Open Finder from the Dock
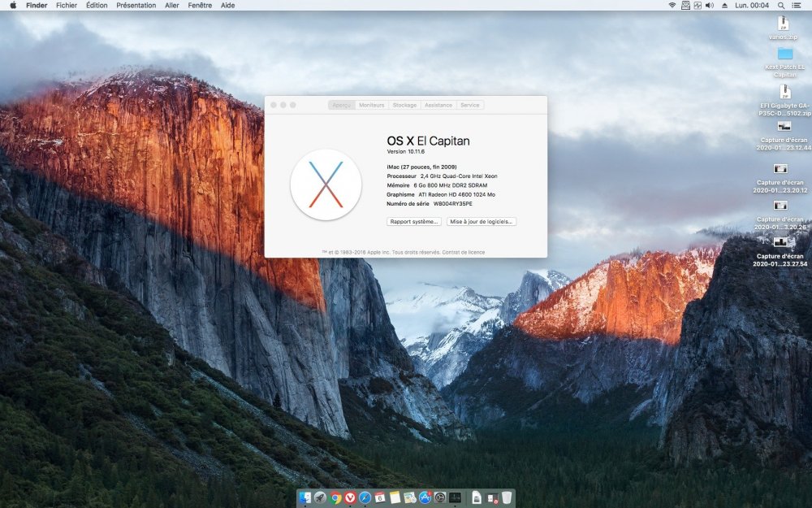The width and height of the screenshot is (812, 508). click(305, 497)
